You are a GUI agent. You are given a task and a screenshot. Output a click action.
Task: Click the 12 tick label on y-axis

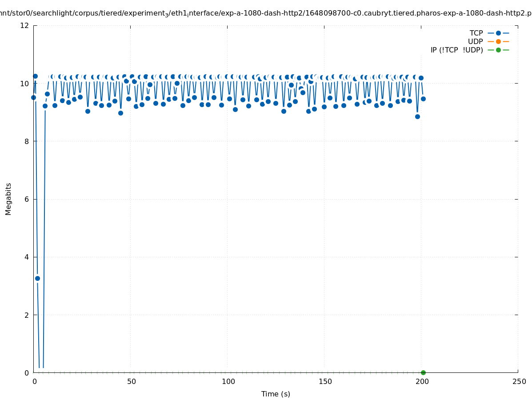coord(25,25)
